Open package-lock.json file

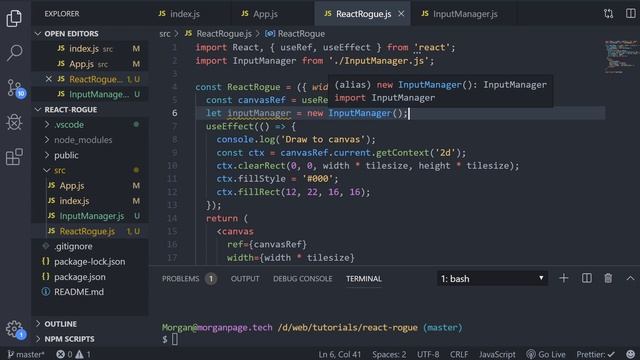click(90, 261)
